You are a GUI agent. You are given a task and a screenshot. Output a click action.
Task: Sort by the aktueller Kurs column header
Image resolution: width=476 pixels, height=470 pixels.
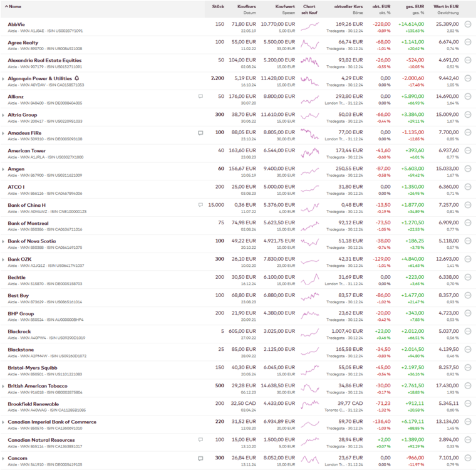[x=348, y=6]
